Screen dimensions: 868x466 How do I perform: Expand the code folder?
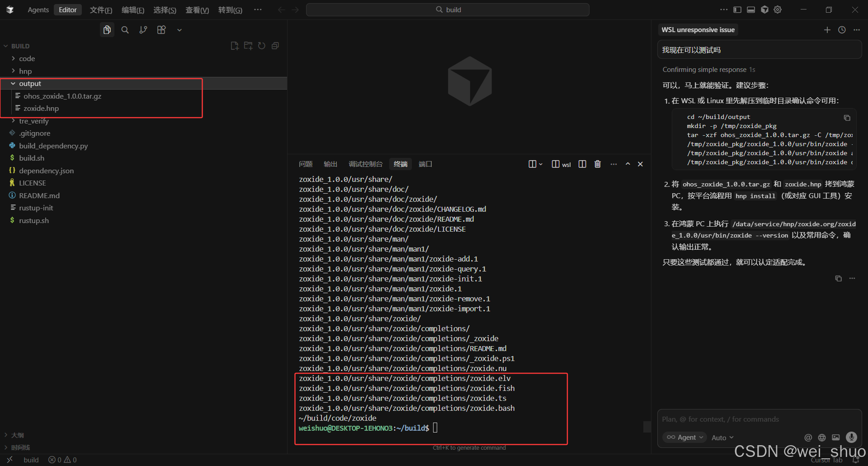[27, 59]
